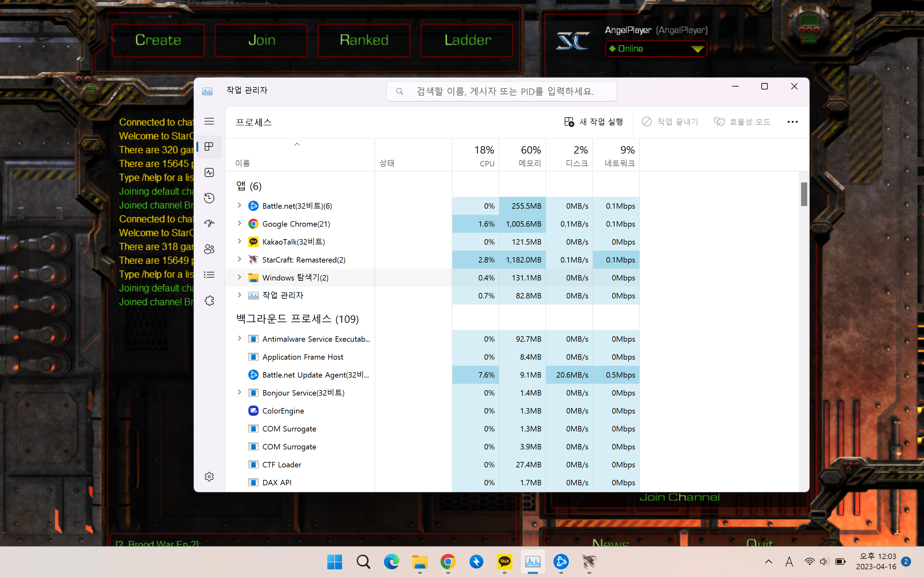Image resolution: width=924 pixels, height=577 pixels.
Task: Click the Task Manager vertical scrollbar thumb
Action: 804,194
